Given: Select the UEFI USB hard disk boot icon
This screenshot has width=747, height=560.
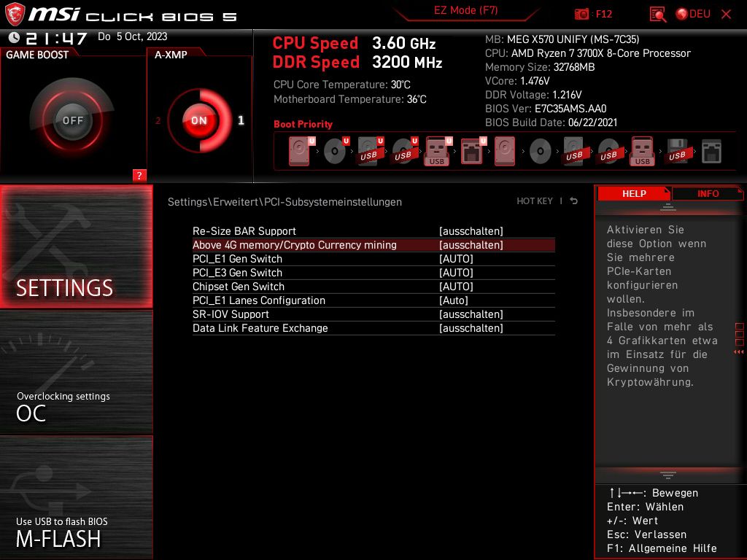Looking at the screenshot, I should (370, 151).
